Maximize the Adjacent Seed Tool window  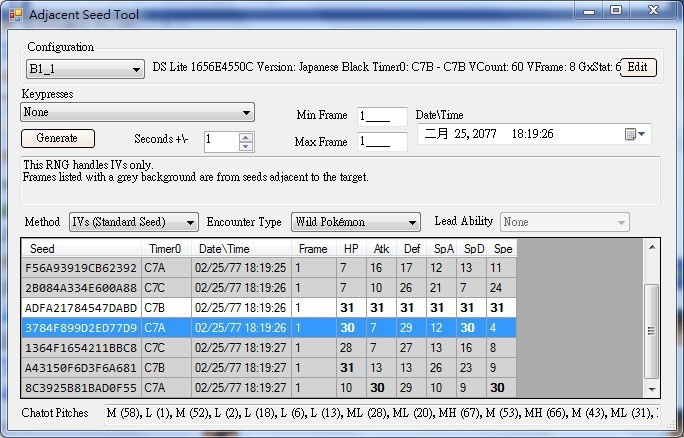pyautogui.click(x=616, y=11)
